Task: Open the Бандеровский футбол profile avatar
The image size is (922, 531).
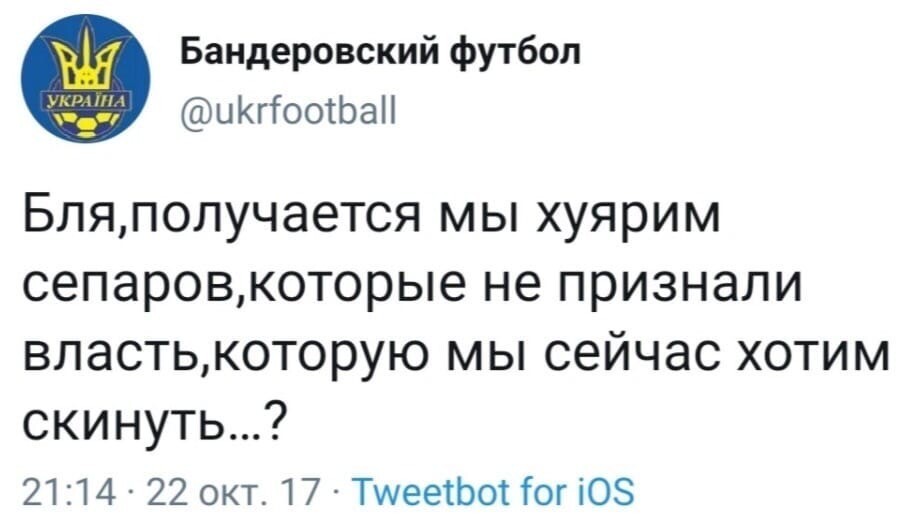Action: click(86, 79)
